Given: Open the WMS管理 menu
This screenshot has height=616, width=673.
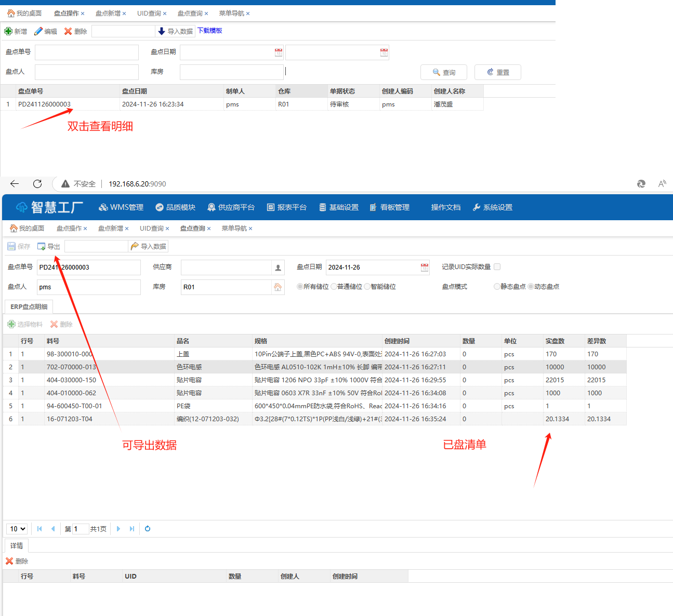Looking at the screenshot, I should pos(121,207).
